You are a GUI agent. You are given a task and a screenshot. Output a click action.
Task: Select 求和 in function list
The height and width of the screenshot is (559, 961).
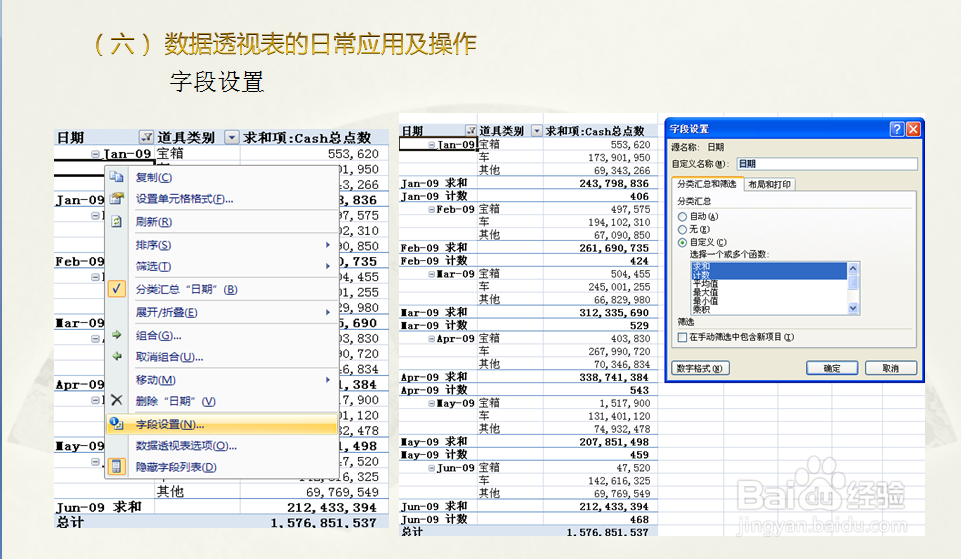pyautogui.click(x=769, y=267)
